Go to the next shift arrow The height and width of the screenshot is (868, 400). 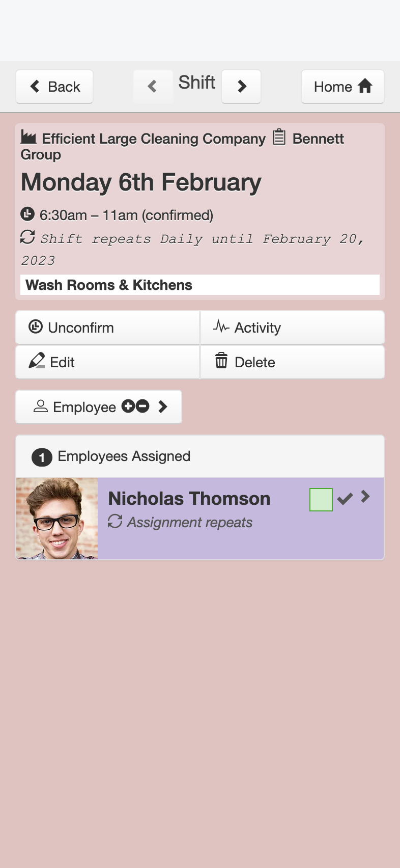tap(241, 87)
